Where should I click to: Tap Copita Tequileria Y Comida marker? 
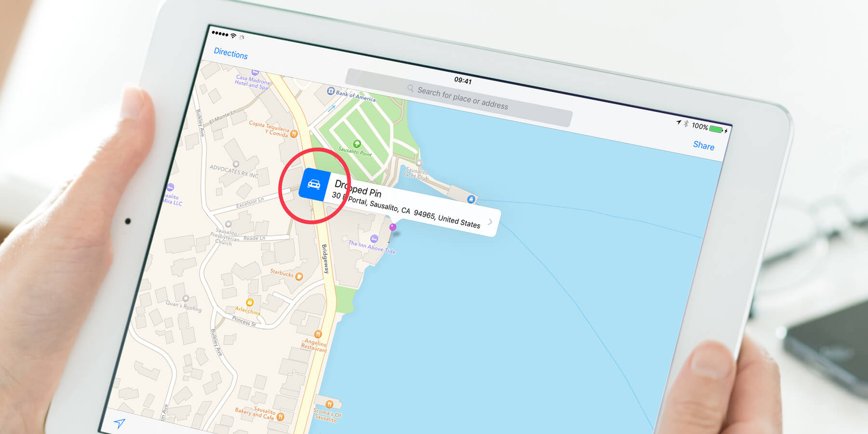tap(294, 134)
